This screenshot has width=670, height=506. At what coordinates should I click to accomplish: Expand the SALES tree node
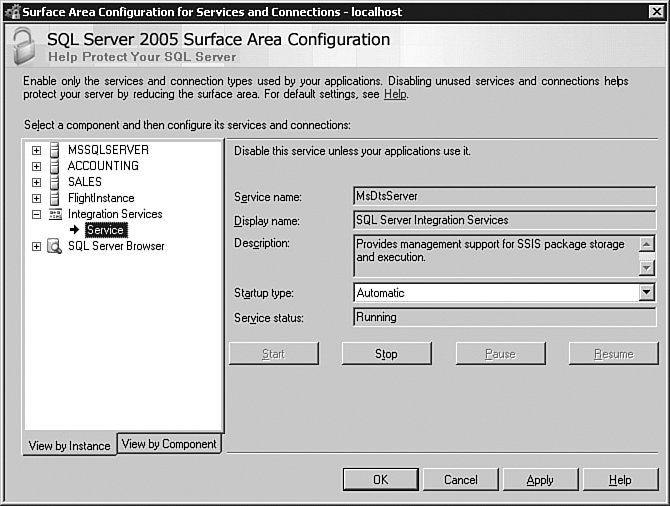[x=36, y=182]
